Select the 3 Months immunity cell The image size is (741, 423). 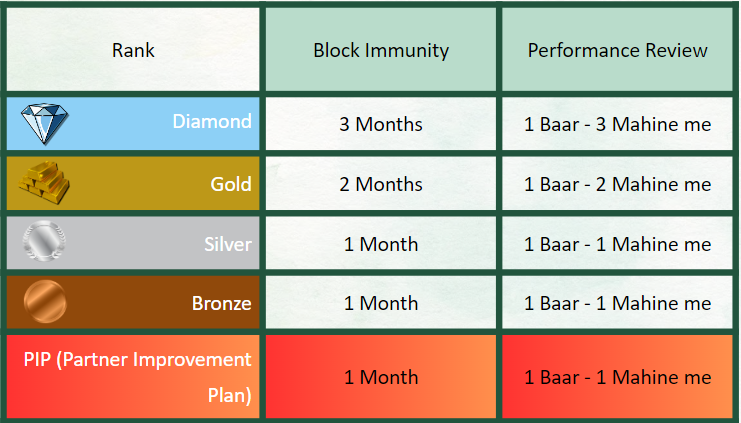381,124
